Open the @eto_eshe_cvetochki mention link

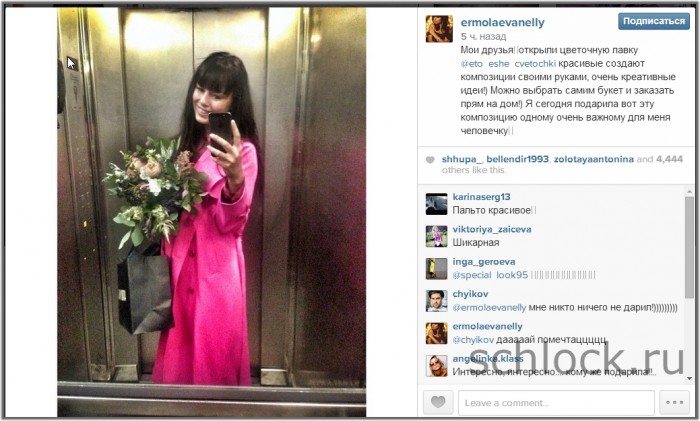[508, 64]
